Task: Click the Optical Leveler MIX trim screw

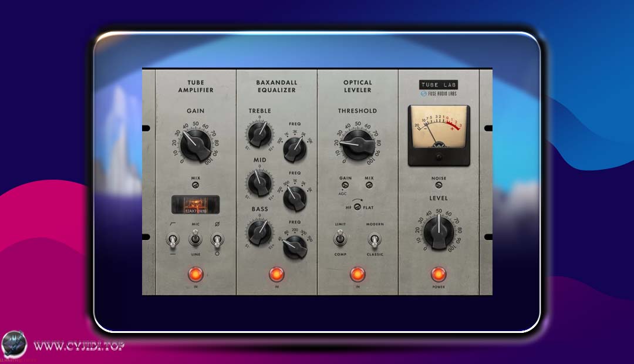Action: 370,184
